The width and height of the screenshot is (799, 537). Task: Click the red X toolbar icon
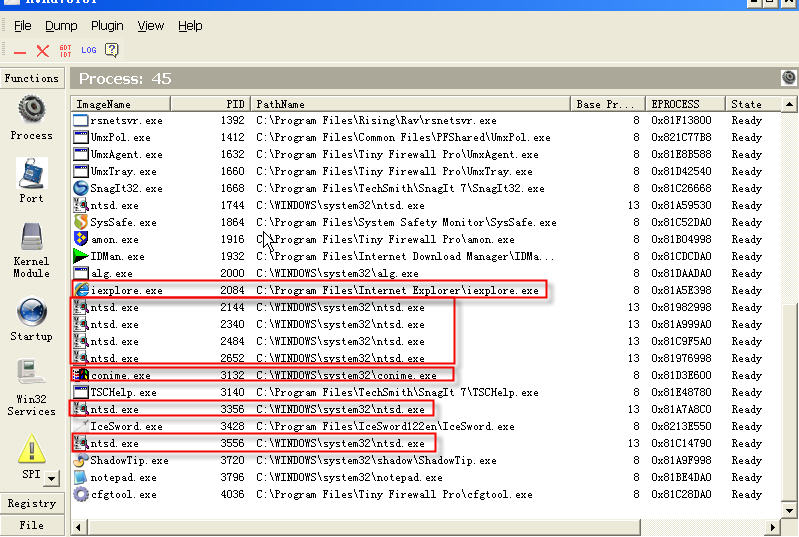[43, 50]
